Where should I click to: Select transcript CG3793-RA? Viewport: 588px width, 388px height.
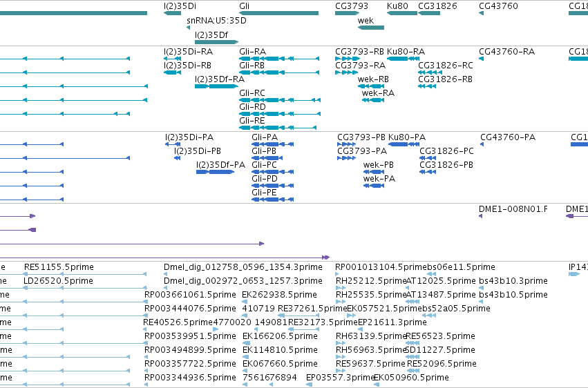click(x=346, y=72)
